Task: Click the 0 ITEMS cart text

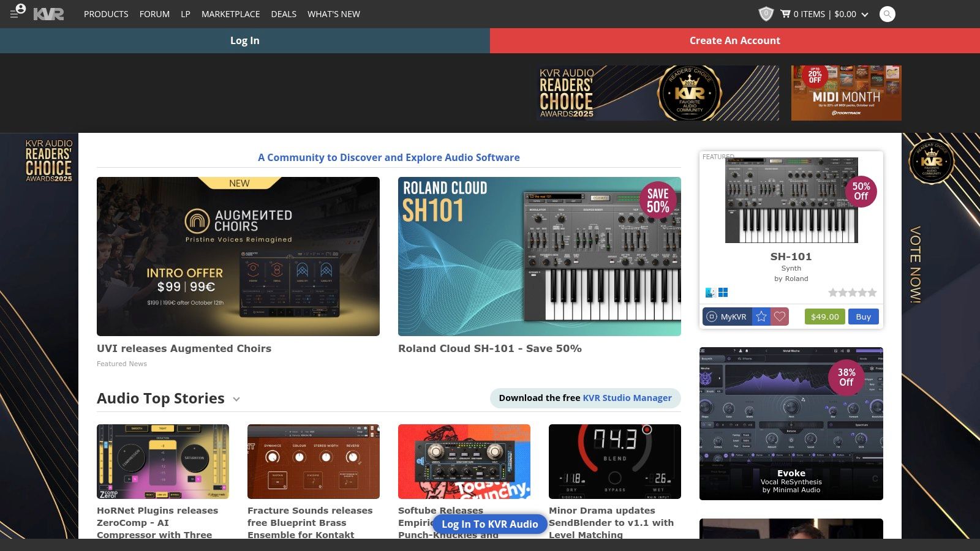Action: pos(809,14)
